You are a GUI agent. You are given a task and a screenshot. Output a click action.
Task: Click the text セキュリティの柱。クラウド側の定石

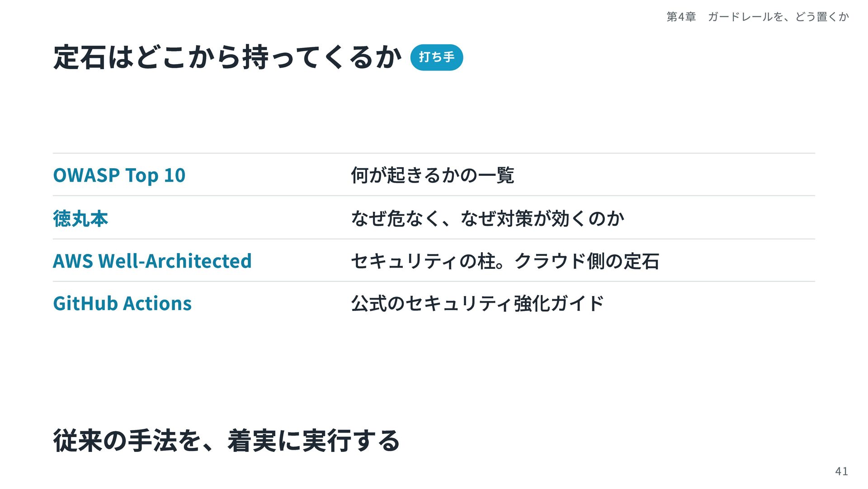tap(505, 261)
